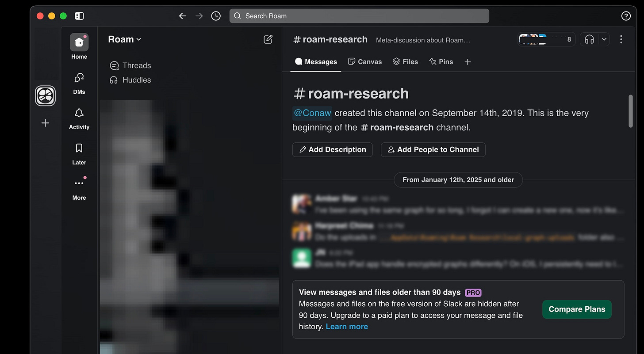Switch to the Canvas tab
Screen dimensions: 644x354
pyautogui.click(x=365, y=62)
